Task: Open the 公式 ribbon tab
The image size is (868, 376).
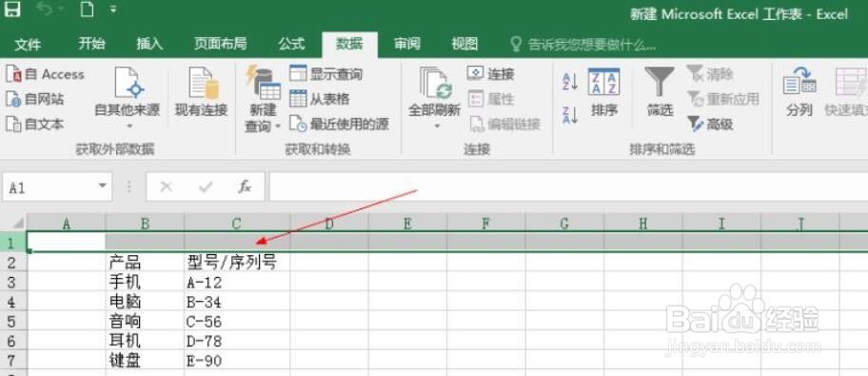Action: (292, 45)
